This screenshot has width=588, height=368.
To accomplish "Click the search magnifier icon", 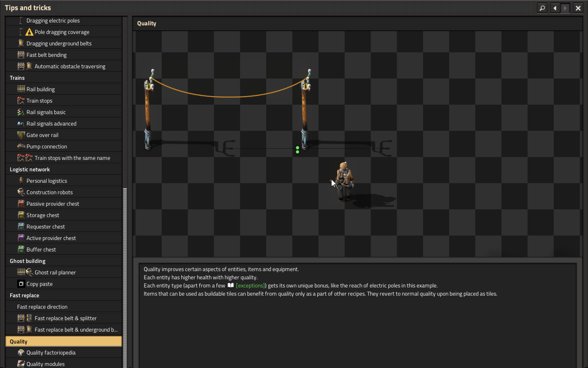I will click(x=542, y=8).
